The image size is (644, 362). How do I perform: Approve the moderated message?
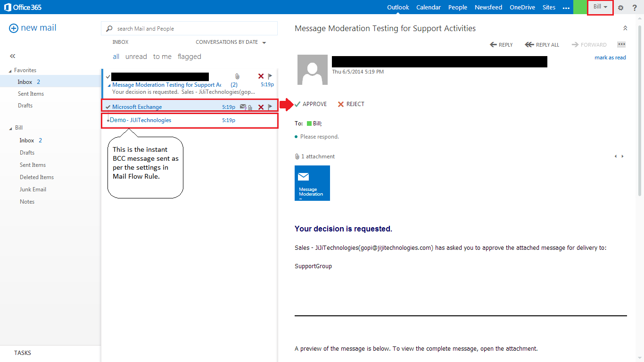pos(311,104)
